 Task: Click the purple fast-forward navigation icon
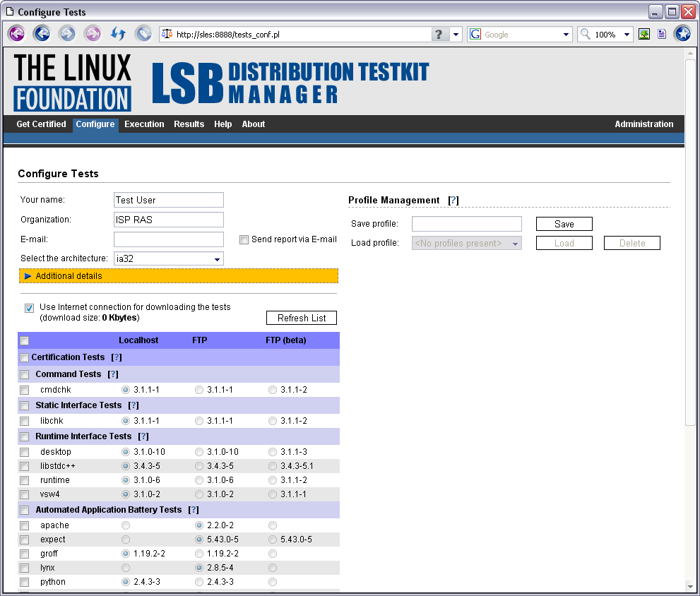coord(93,34)
